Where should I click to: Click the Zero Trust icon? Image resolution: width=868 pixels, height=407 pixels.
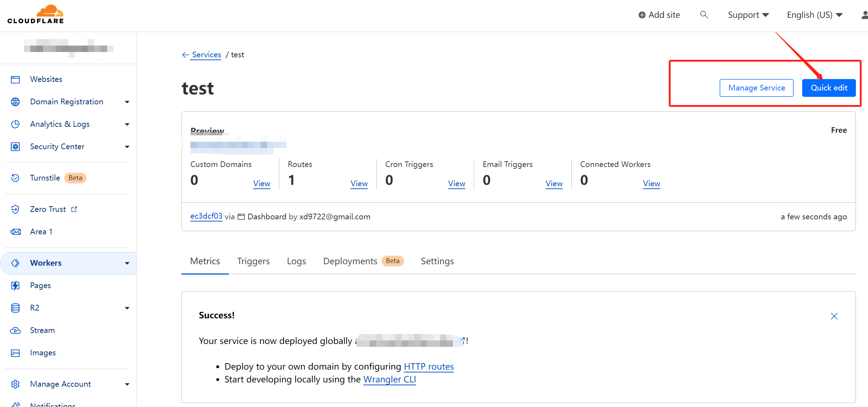tap(15, 209)
